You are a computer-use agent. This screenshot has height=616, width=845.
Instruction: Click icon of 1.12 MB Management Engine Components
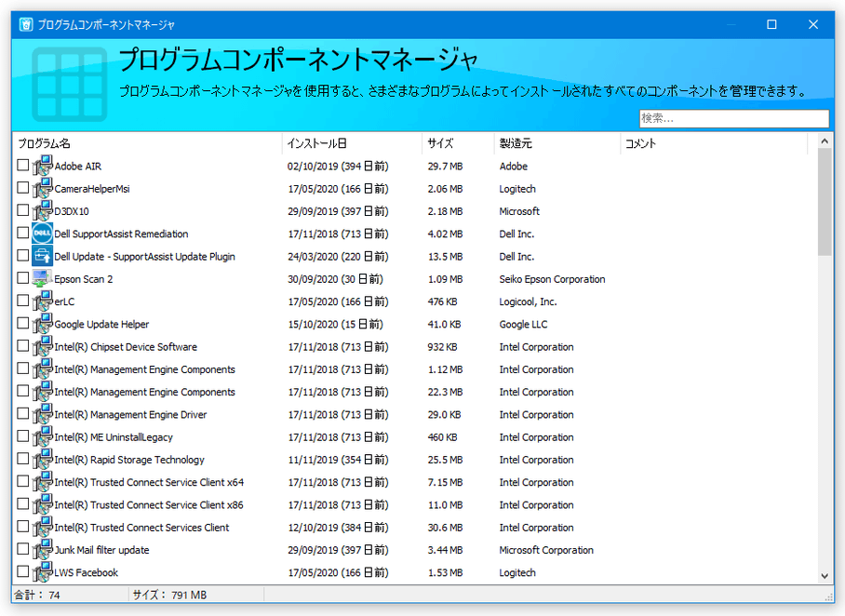tap(42, 369)
